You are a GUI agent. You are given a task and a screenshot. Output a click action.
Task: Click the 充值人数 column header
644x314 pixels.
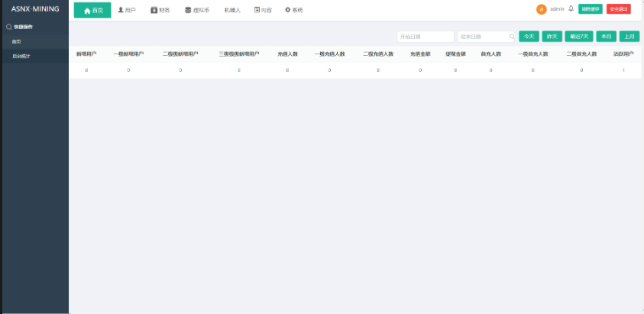tap(287, 53)
